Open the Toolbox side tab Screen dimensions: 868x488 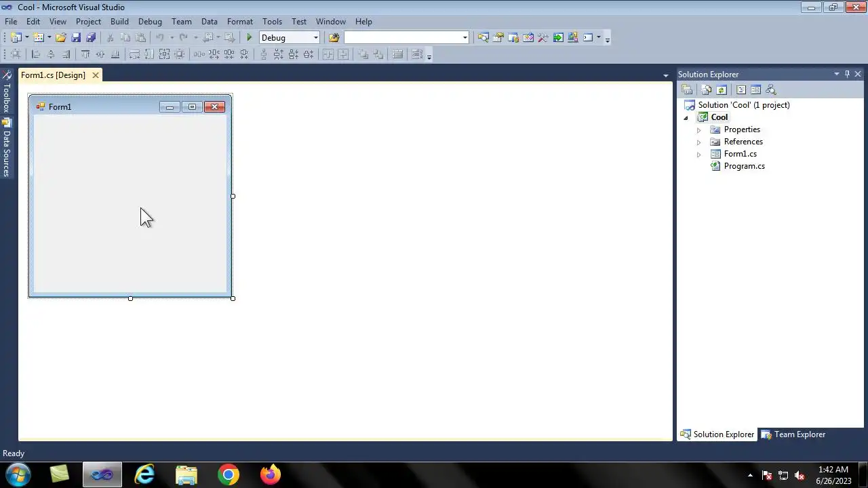6,92
